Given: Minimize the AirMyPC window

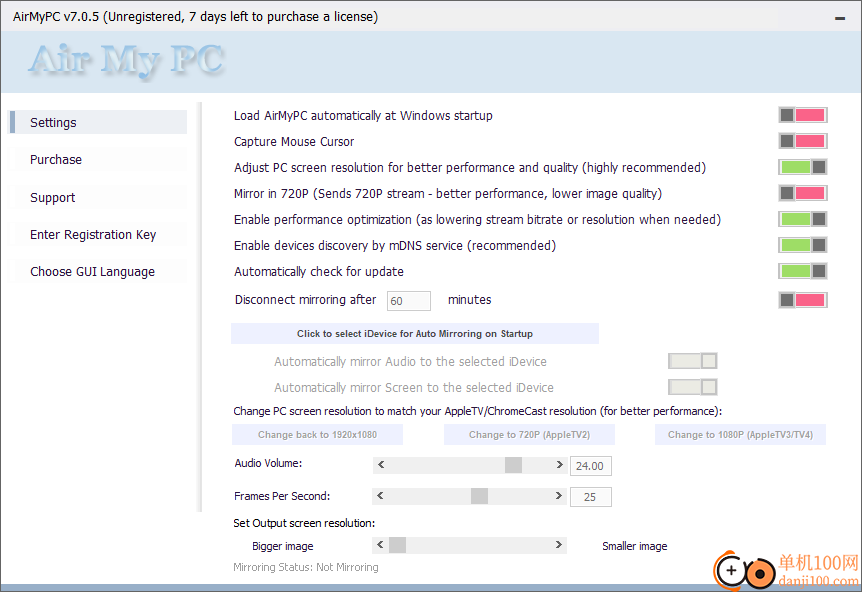Looking at the screenshot, I should (839, 18).
